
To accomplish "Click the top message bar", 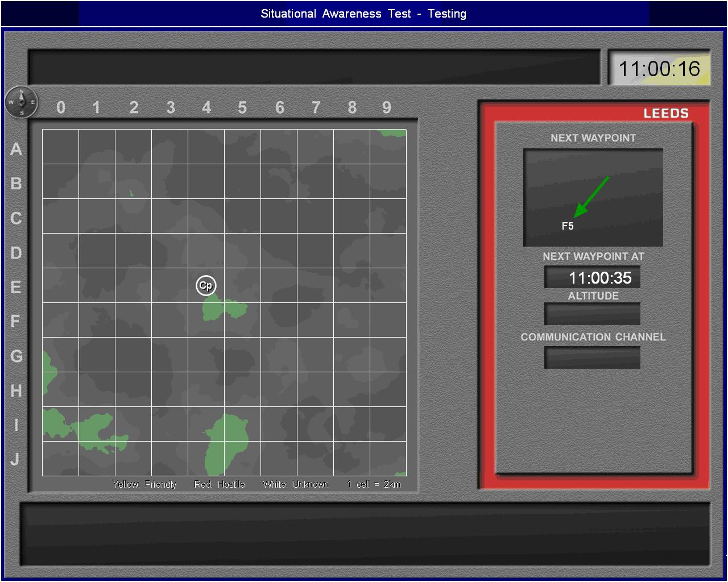I will [x=314, y=67].
